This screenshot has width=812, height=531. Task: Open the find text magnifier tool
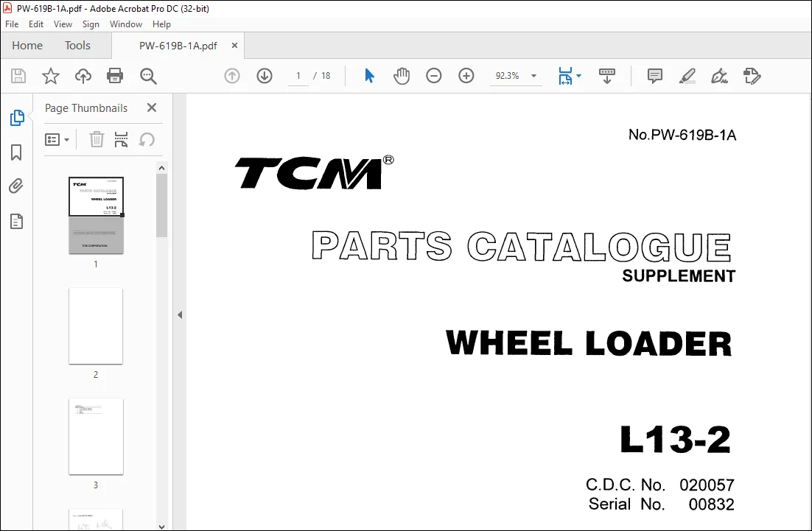(x=148, y=76)
